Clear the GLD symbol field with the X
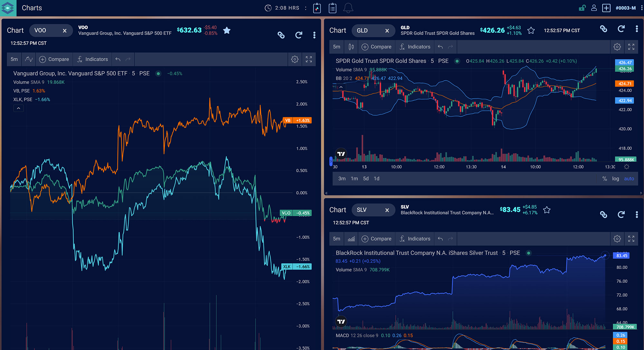This screenshot has width=644, height=350. pyautogui.click(x=387, y=31)
